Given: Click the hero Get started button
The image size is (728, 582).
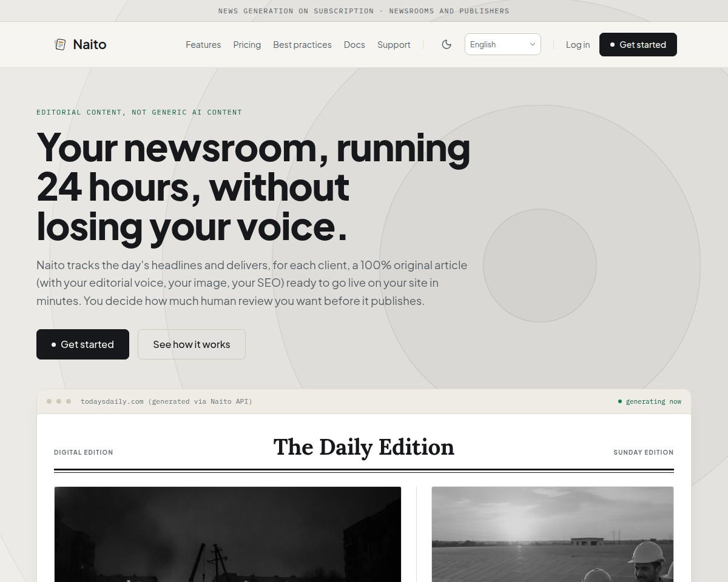Looking at the screenshot, I should point(83,344).
